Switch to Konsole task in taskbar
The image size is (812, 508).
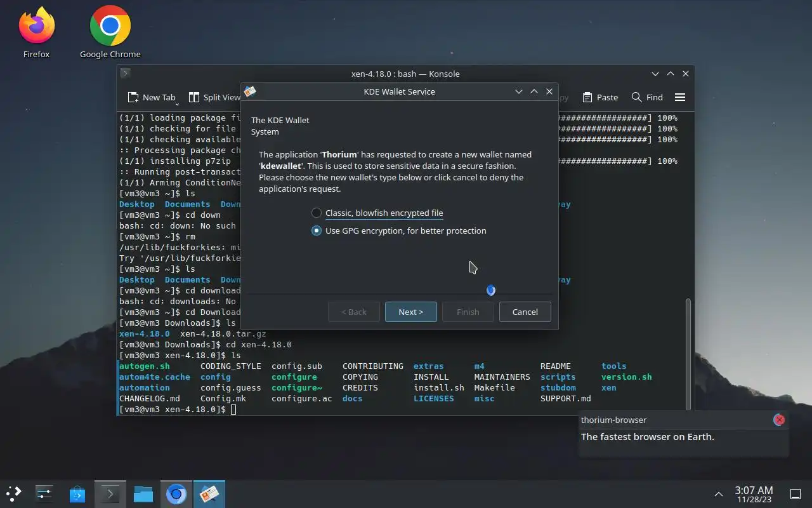pyautogui.click(x=110, y=493)
